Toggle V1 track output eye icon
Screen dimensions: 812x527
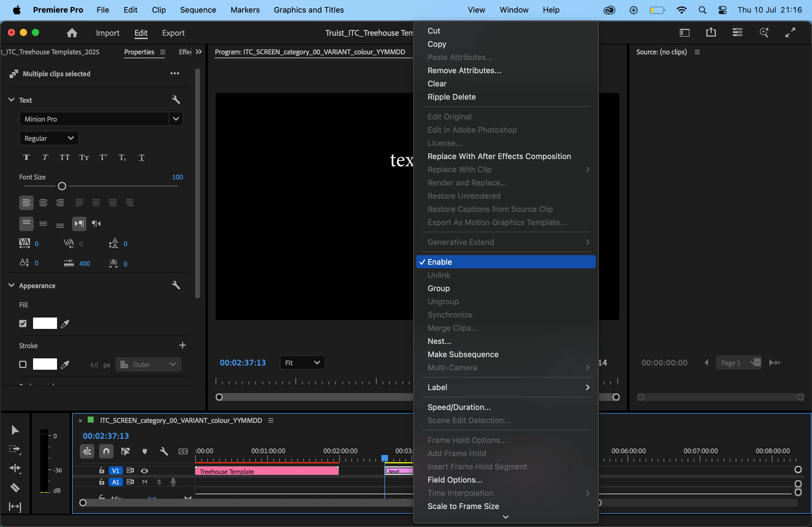click(144, 471)
